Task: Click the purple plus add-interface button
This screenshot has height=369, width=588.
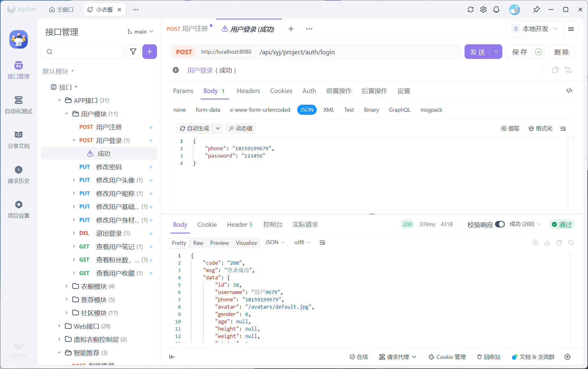Action: click(x=149, y=52)
